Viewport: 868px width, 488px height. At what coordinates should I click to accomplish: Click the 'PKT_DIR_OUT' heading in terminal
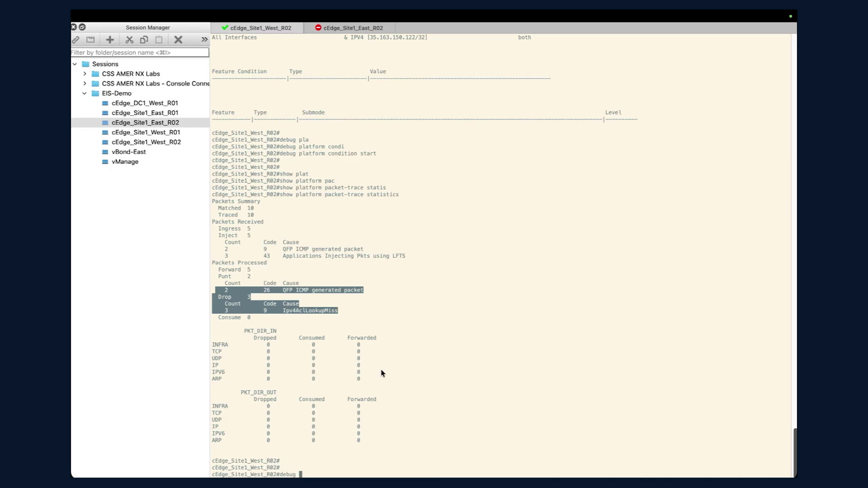tap(258, 392)
